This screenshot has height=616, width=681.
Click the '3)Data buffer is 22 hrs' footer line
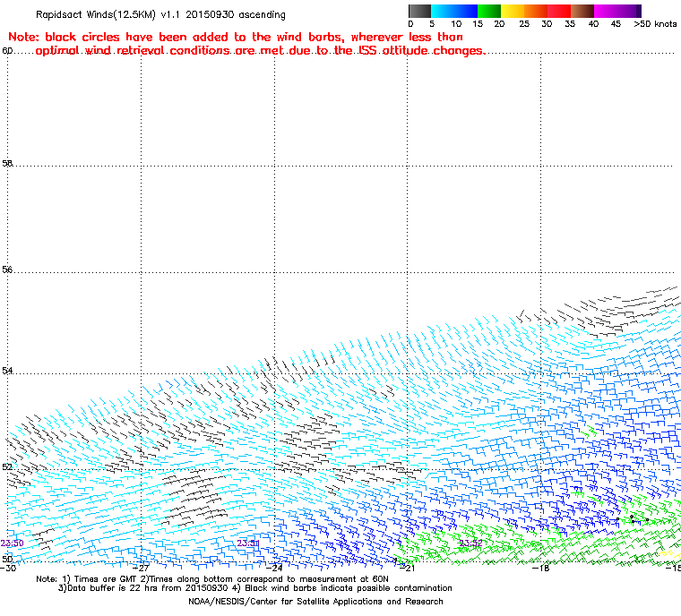tap(255, 588)
